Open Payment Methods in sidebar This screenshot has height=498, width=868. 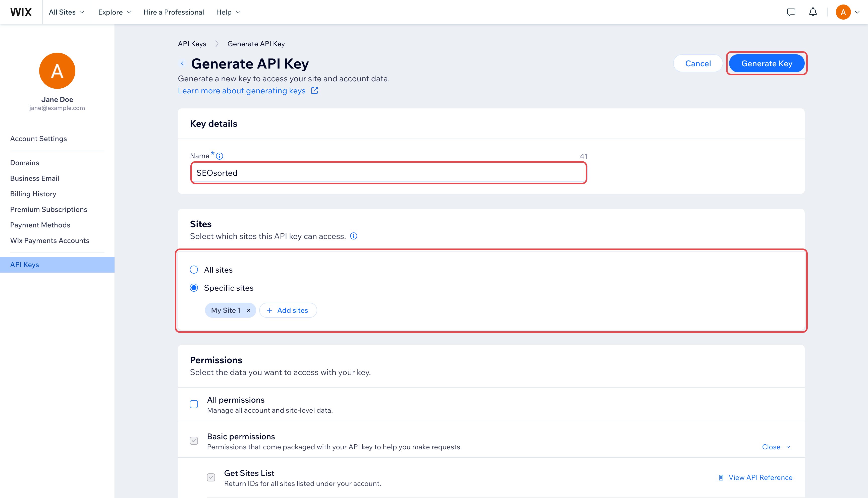click(x=40, y=225)
